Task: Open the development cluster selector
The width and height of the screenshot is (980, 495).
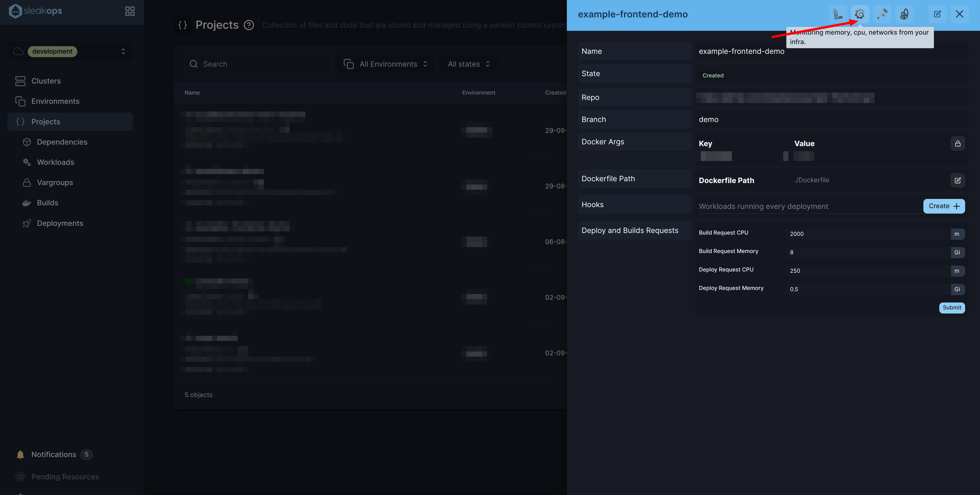Action: pos(70,52)
